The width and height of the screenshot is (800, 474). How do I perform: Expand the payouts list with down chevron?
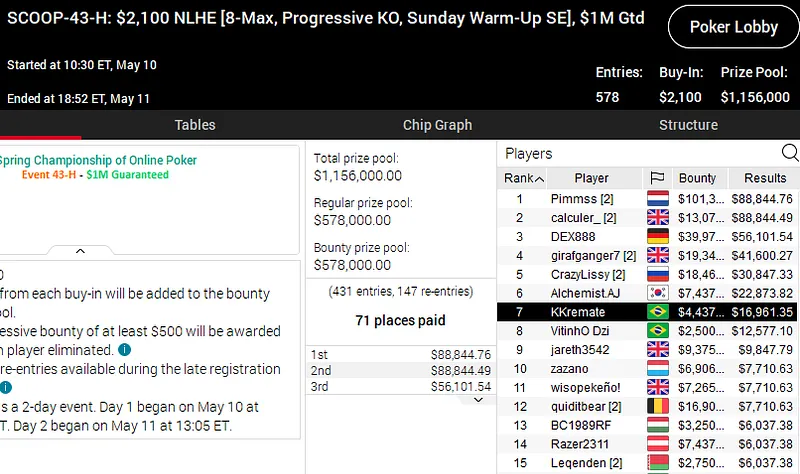[x=477, y=399]
